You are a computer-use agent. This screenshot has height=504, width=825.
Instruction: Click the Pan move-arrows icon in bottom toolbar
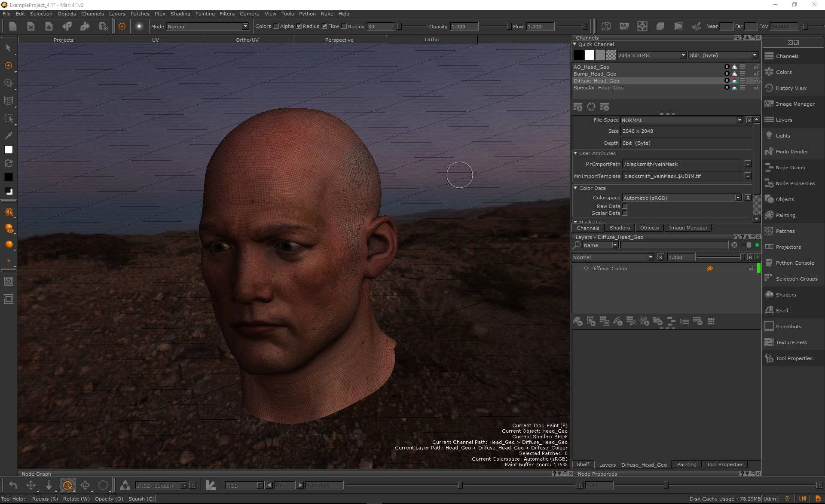[31, 486]
